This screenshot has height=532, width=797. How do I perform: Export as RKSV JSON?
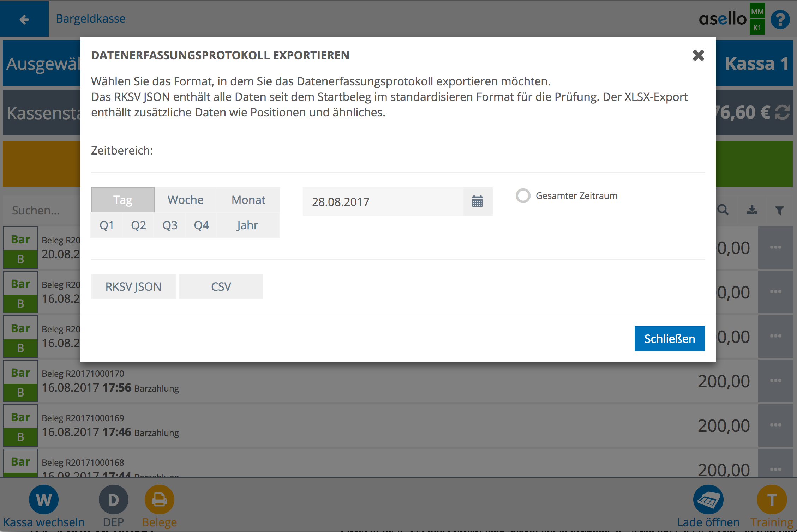tap(133, 286)
